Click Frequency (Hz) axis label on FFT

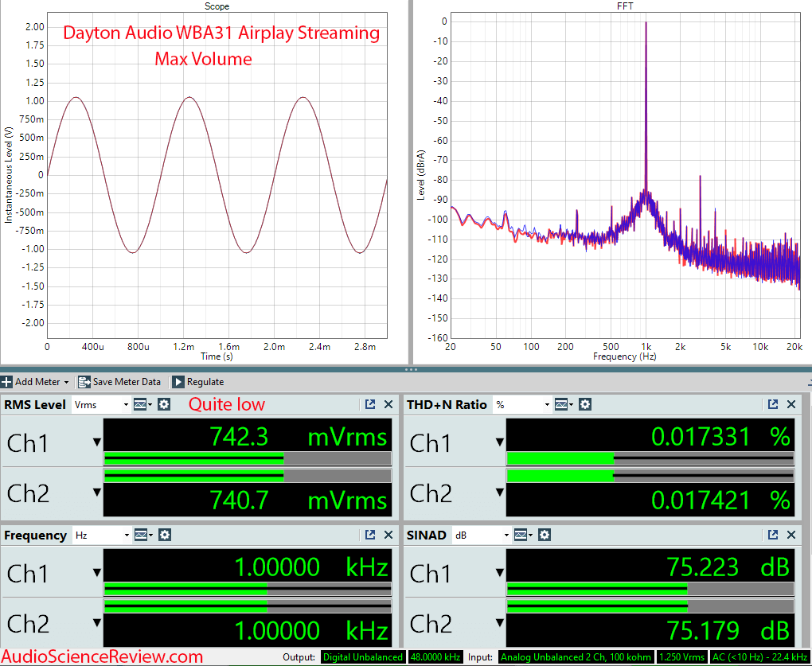tap(625, 356)
